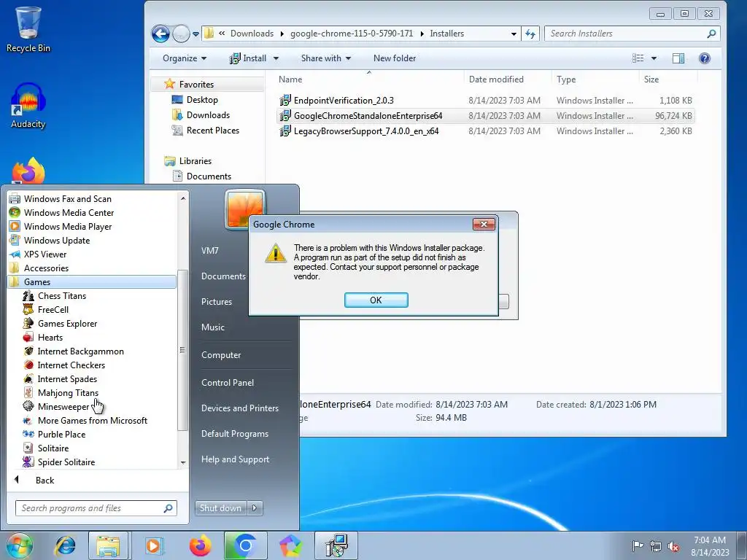
Task: Launch Internet Spades
Action: coord(67,378)
